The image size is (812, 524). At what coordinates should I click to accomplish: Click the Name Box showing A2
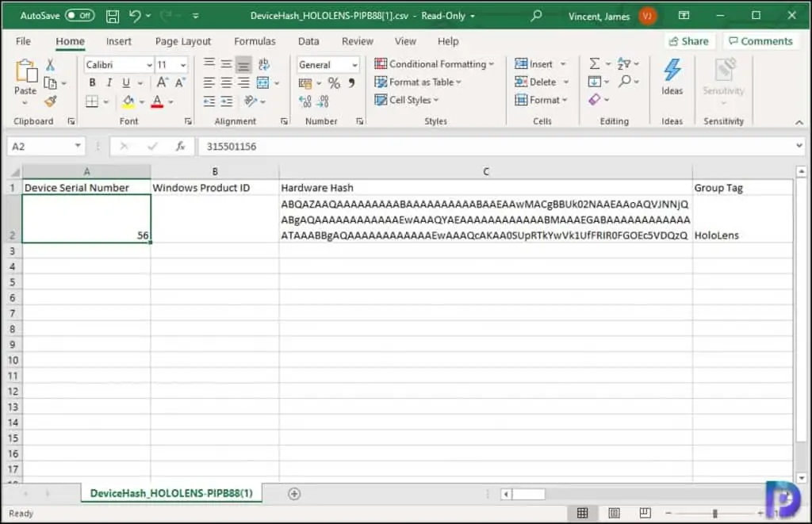(x=45, y=147)
